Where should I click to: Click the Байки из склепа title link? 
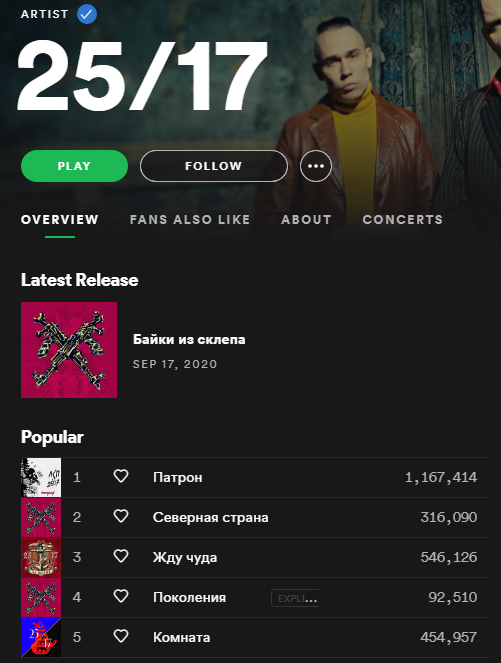[x=189, y=340]
